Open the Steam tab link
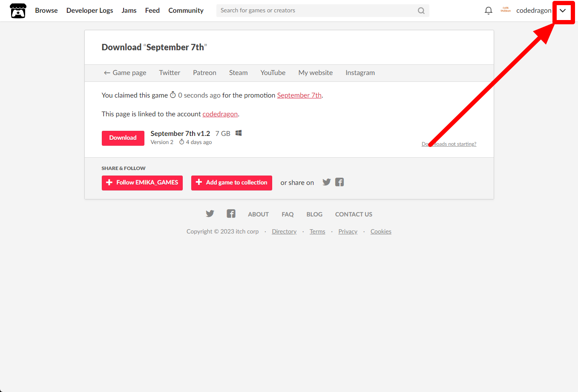 tap(239, 73)
